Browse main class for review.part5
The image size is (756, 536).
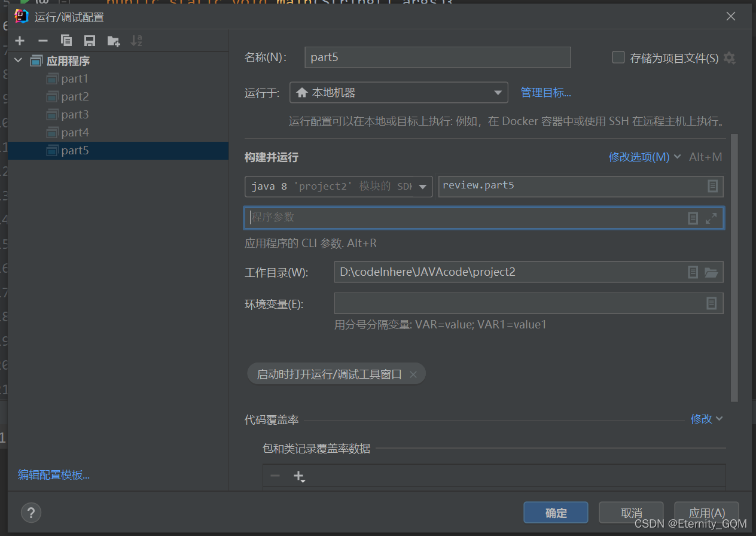click(x=712, y=186)
